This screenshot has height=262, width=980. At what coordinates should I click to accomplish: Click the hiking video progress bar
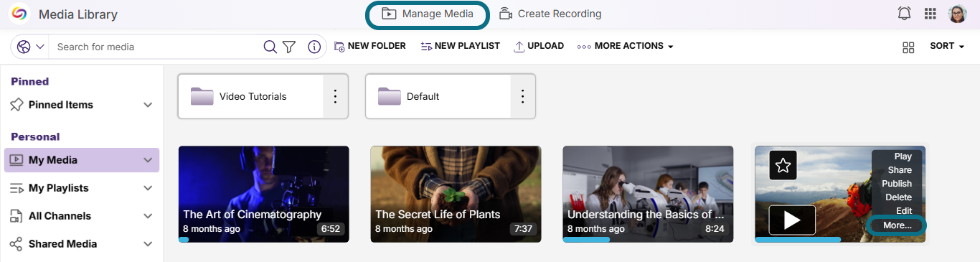coord(798,240)
